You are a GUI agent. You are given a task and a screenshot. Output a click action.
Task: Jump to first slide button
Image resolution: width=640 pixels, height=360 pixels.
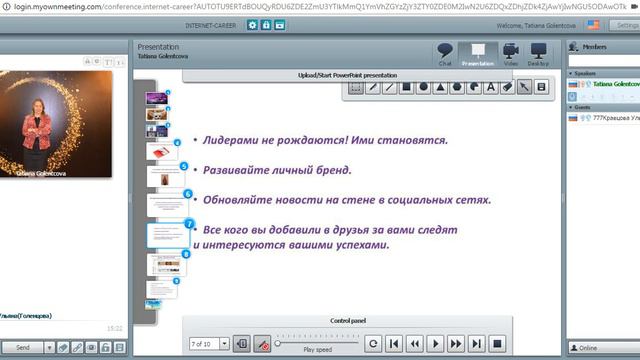(394, 344)
